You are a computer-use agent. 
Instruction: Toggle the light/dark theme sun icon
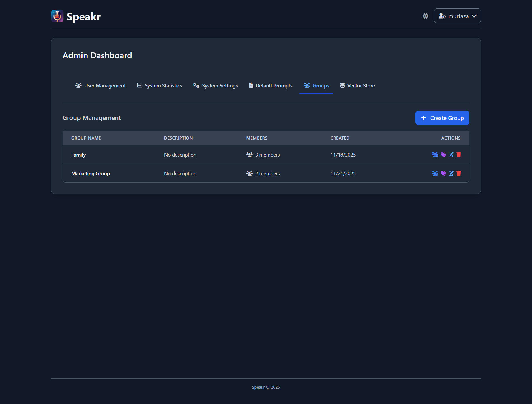pyautogui.click(x=425, y=16)
